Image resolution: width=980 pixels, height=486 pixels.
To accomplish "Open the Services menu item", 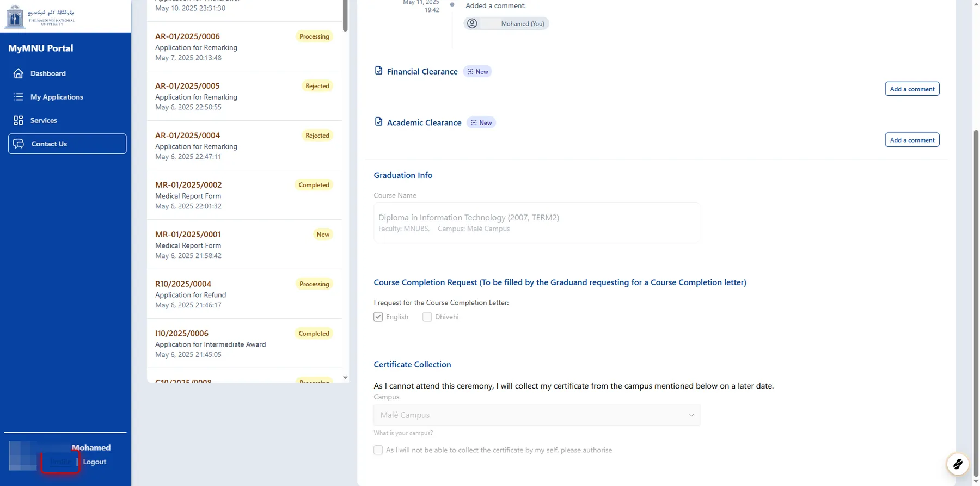I will pyautogui.click(x=44, y=120).
